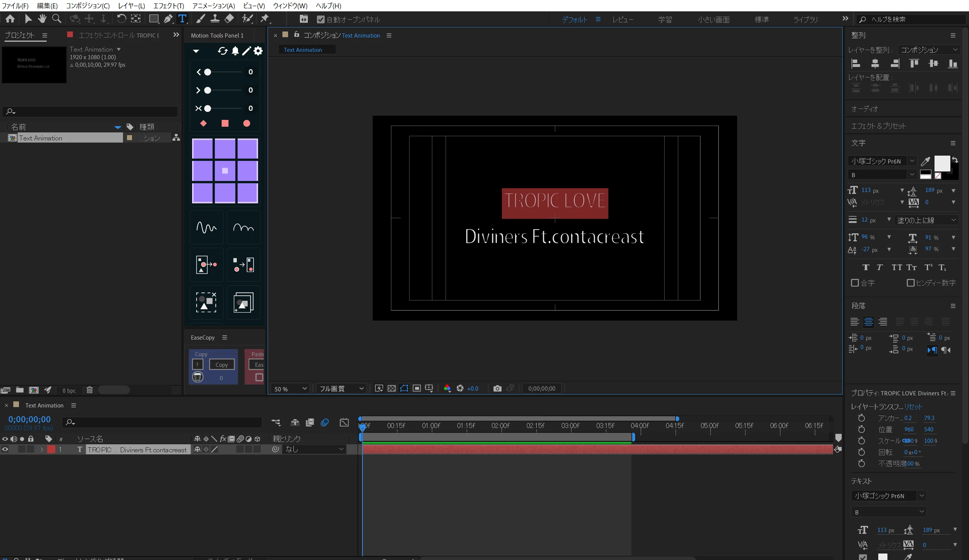Image resolution: width=969 pixels, height=560 pixels.
Task: Toggle the 自動オープンパネル checkbox
Action: pyautogui.click(x=320, y=20)
